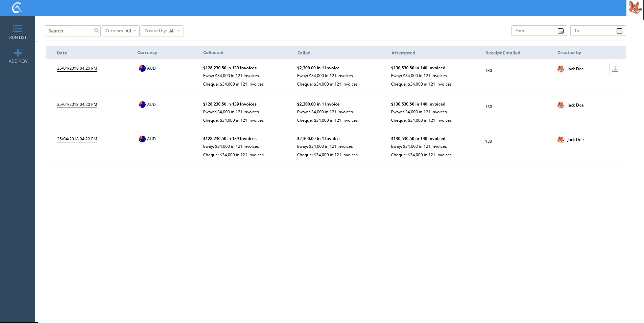Open the Run List sidebar item
The width and height of the screenshot is (644, 323).
[18, 32]
